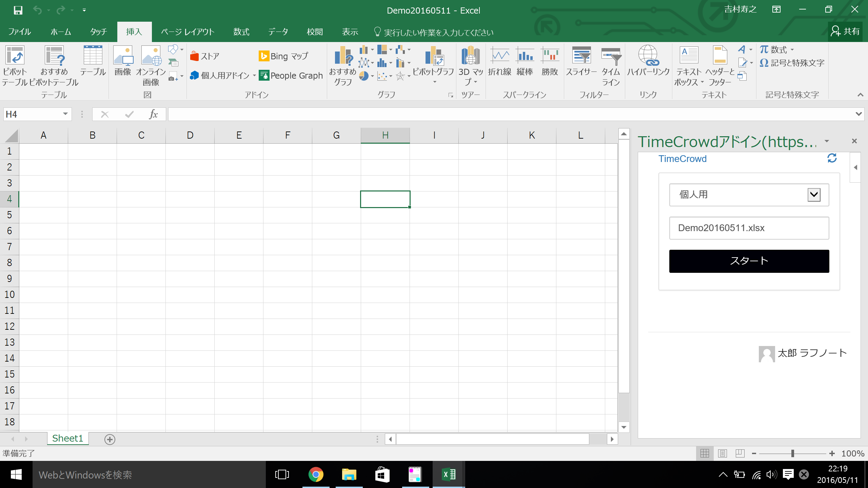Screen dimensions: 868x488
Task: Close the TimeCrowd task pane
Action: [x=854, y=141]
